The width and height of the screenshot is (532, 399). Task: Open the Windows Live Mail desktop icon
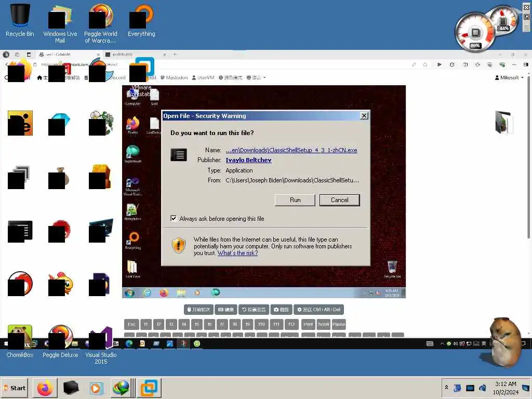pos(60,23)
